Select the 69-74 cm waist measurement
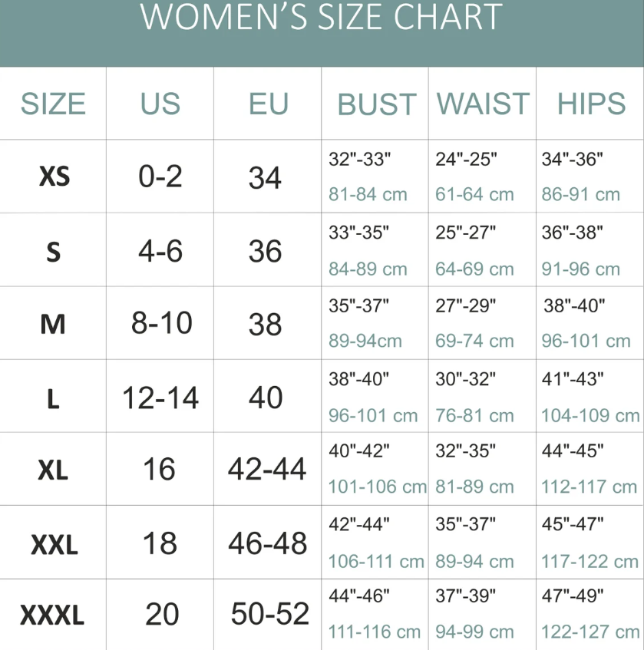 474,341
